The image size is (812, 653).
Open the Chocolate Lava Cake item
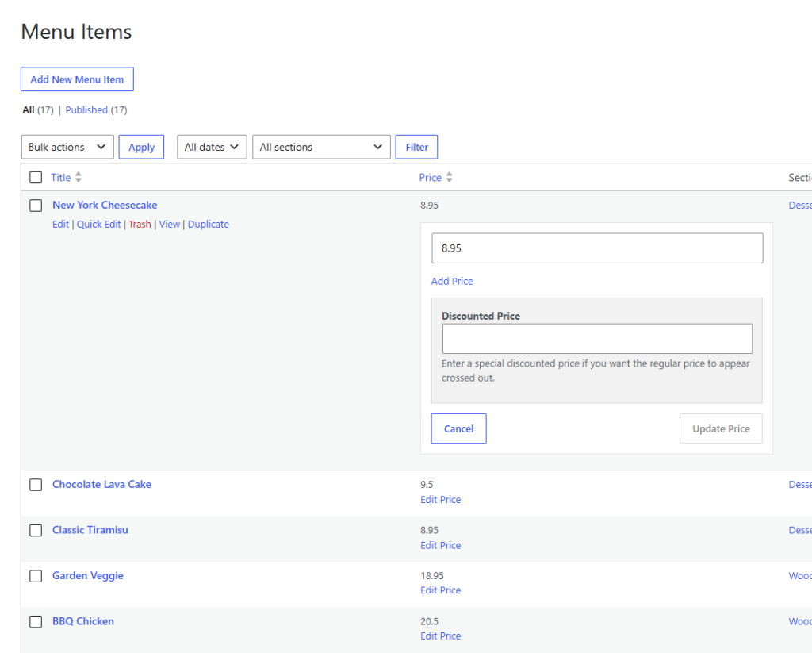[101, 484]
